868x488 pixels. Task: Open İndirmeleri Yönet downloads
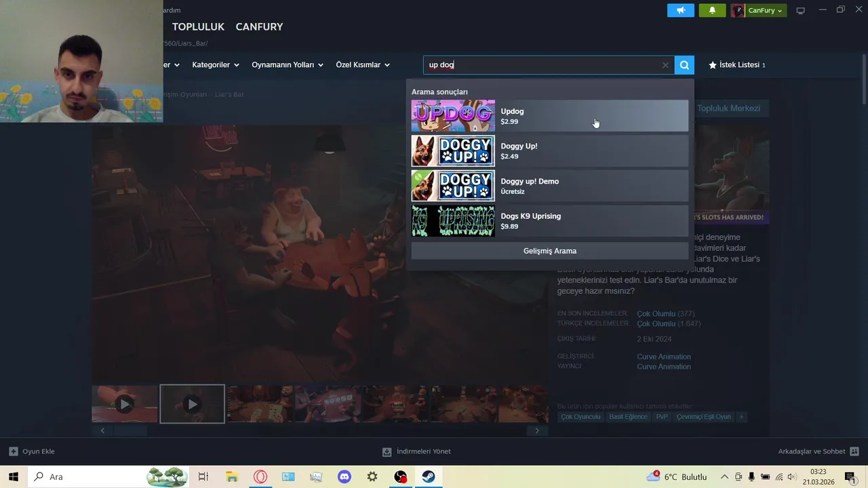click(x=416, y=451)
